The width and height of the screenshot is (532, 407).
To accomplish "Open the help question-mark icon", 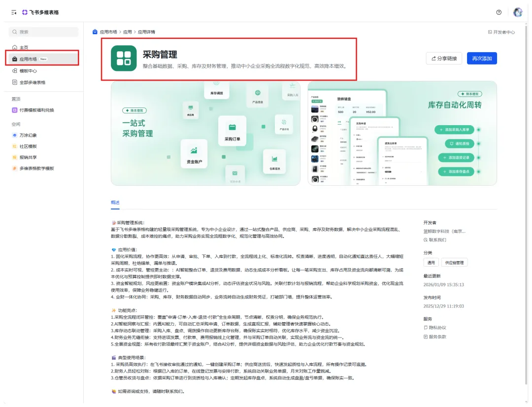I will tap(499, 12).
